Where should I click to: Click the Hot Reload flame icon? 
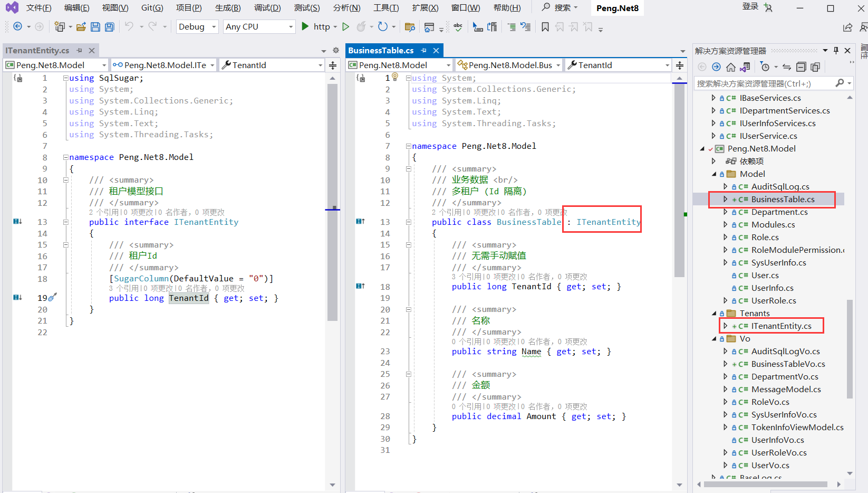(361, 26)
